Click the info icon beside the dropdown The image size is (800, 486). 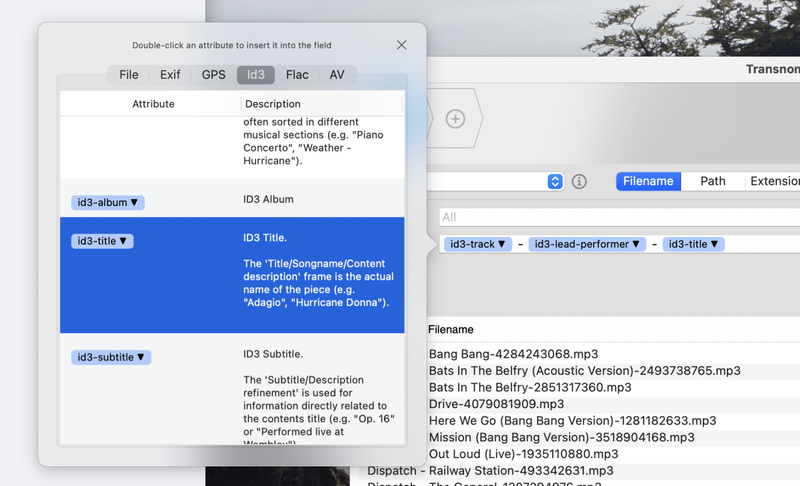[x=579, y=181]
